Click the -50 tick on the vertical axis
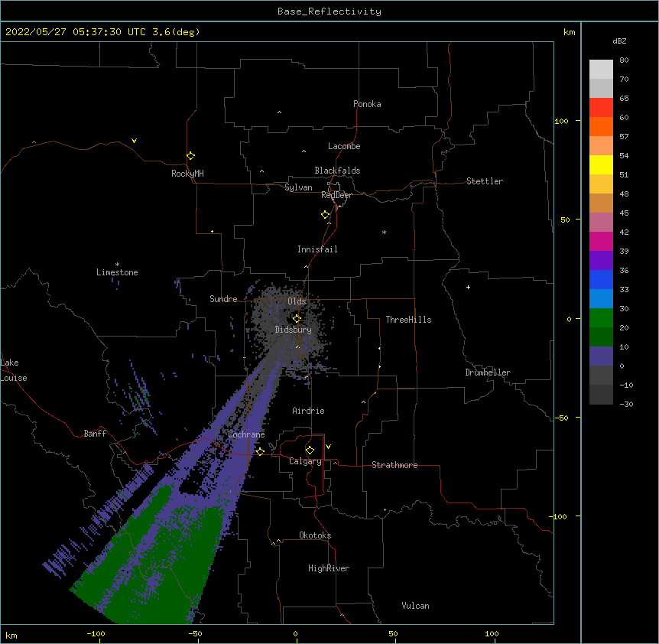The width and height of the screenshot is (659, 644). point(561,418)
